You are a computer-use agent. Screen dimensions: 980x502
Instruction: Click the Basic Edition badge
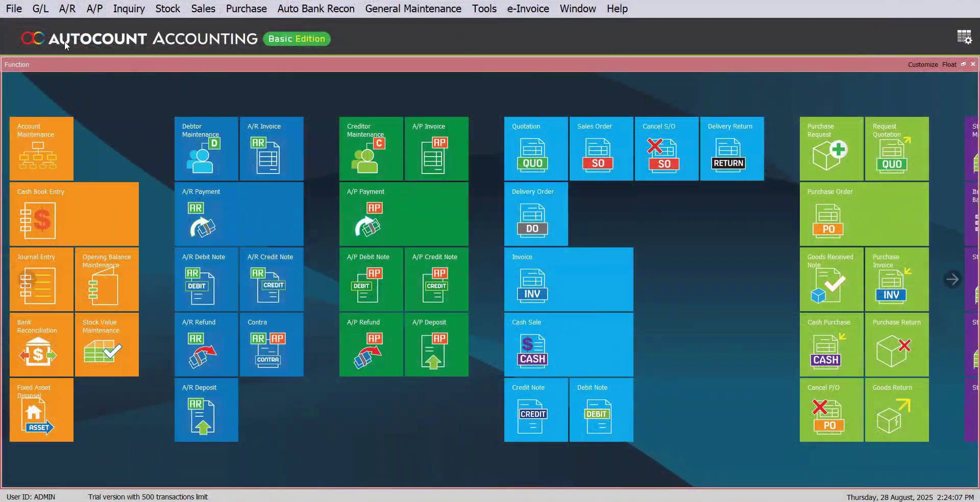[297, 39]
